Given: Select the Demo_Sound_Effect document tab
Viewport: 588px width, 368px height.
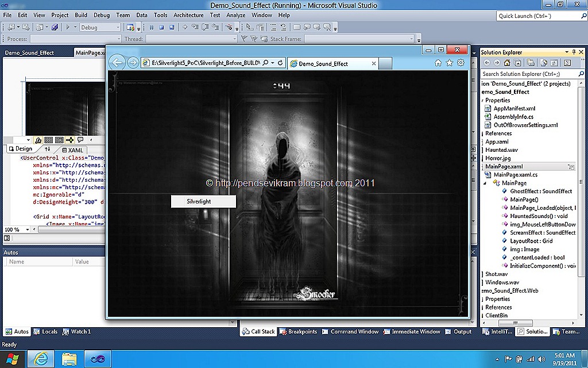Looking at the screenshot, I should coord(29,52).
